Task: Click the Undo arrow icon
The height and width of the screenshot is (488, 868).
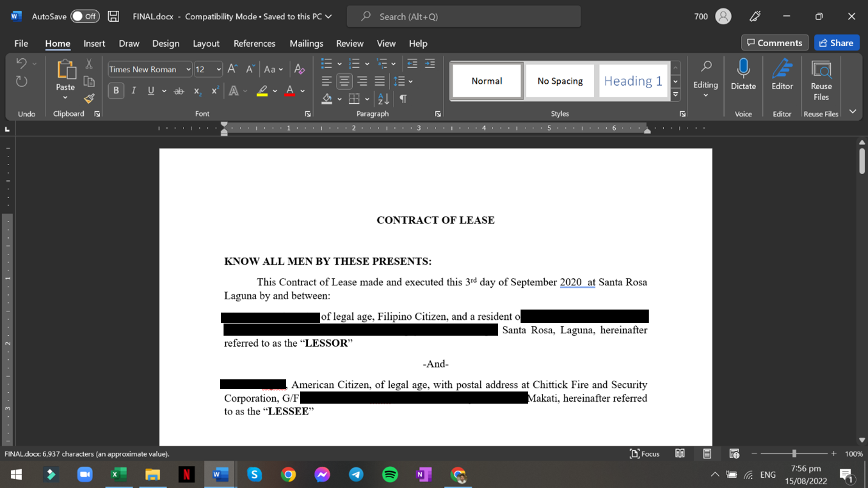Action: pos(21,64)
